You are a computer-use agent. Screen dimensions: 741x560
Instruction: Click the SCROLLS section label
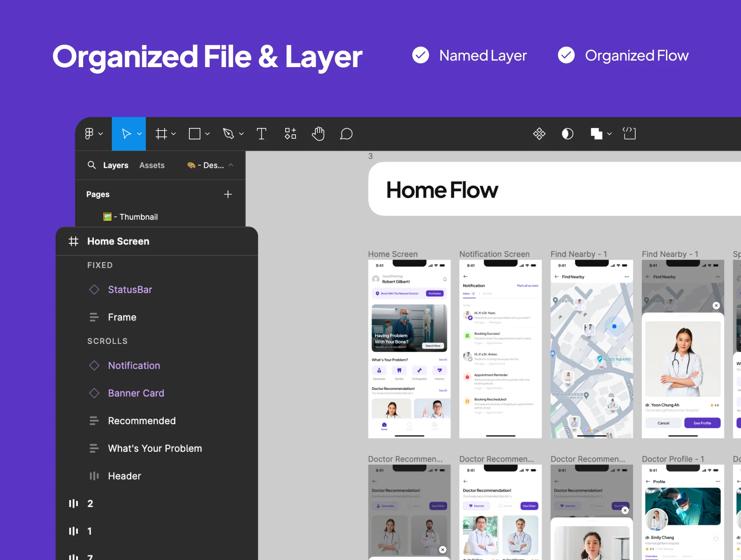pyautogui.click(x=107, y=341)
